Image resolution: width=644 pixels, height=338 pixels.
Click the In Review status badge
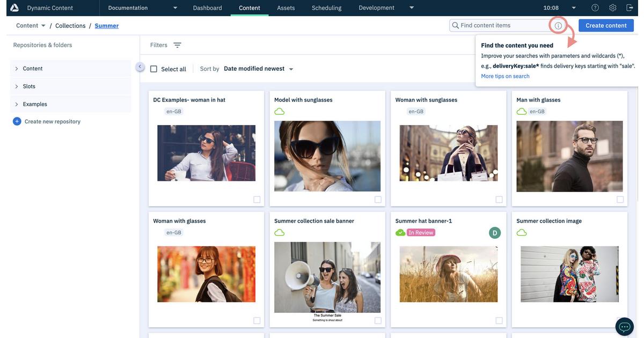(421, 233)
